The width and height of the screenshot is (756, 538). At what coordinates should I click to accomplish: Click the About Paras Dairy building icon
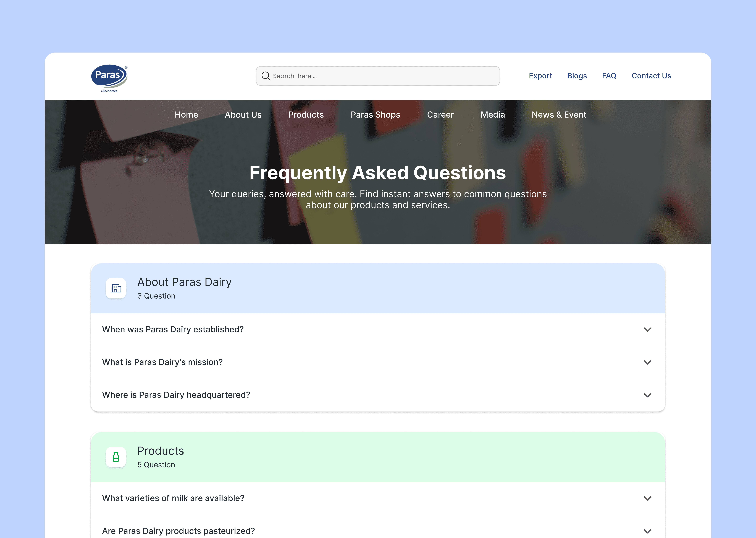pos(116,288)
